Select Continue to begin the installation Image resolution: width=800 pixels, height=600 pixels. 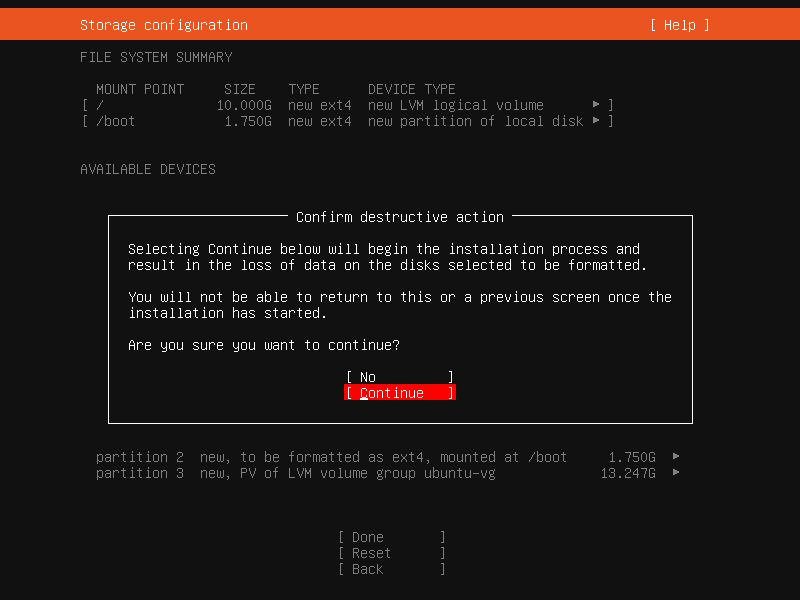click(398, 392)
